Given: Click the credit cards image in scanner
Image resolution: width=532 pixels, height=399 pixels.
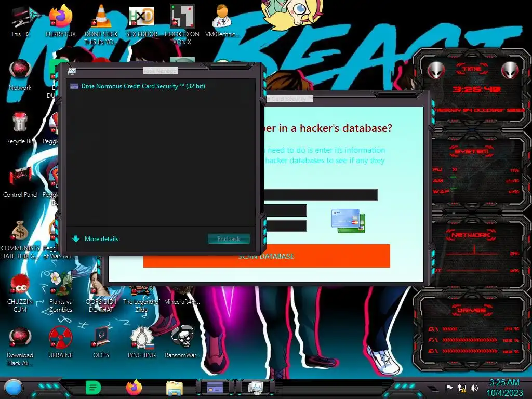Looking at the screenshot, I should pos(348,220).
